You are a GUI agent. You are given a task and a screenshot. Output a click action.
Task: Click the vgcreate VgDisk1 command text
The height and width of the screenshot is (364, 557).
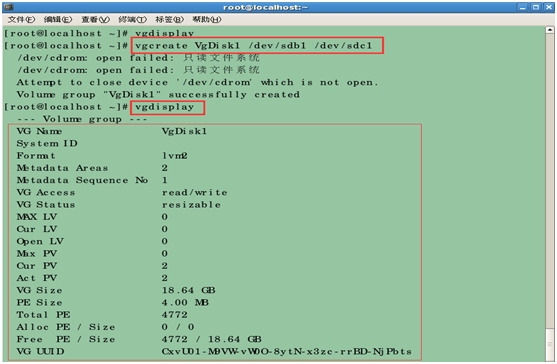(253, 46)
